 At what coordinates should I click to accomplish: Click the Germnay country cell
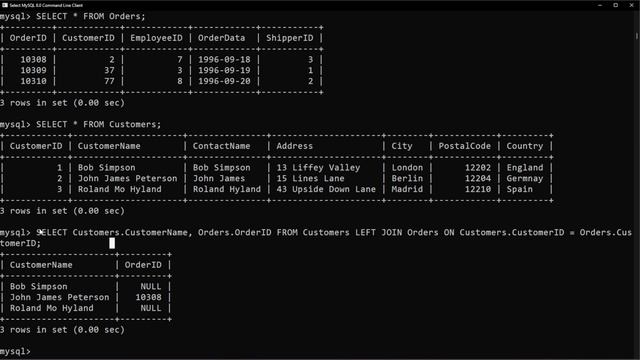[525, 178]
